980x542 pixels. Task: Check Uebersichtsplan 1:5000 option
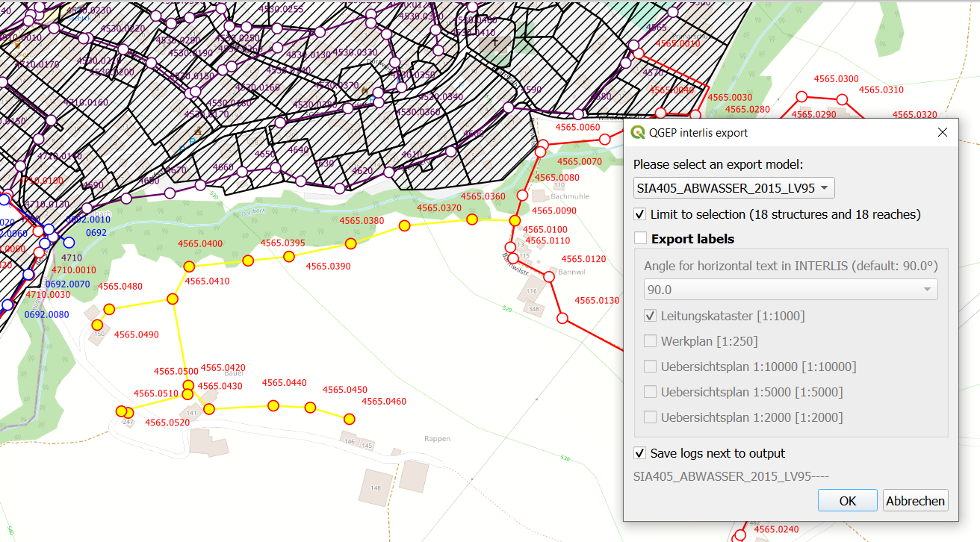[x=650, y=392]
